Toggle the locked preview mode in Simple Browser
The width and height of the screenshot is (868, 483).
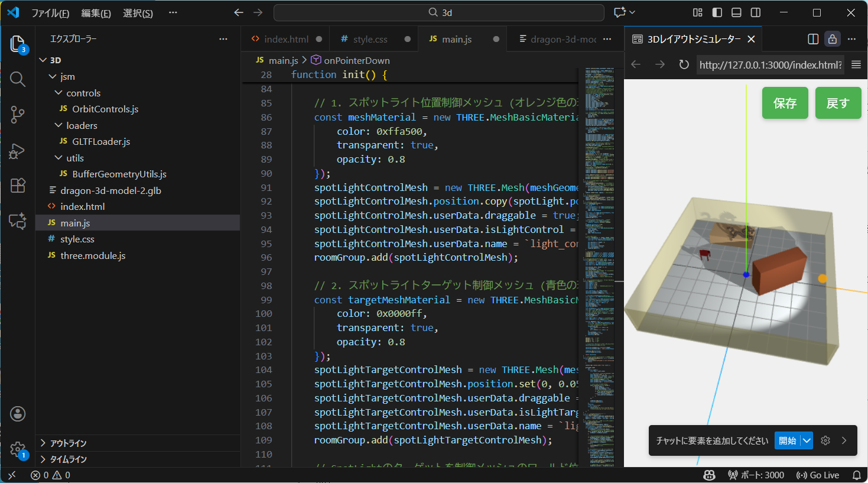tap(833, 38)
